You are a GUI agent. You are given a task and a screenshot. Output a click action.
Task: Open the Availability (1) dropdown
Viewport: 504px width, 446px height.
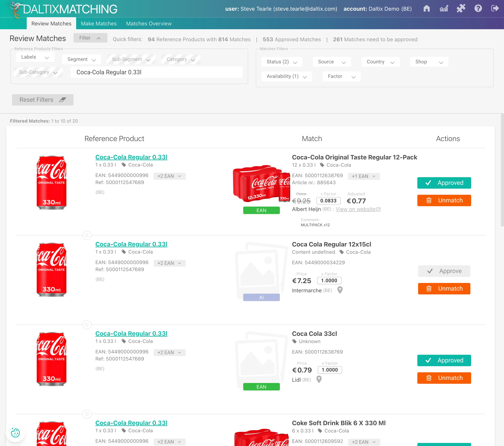point(287,76)
